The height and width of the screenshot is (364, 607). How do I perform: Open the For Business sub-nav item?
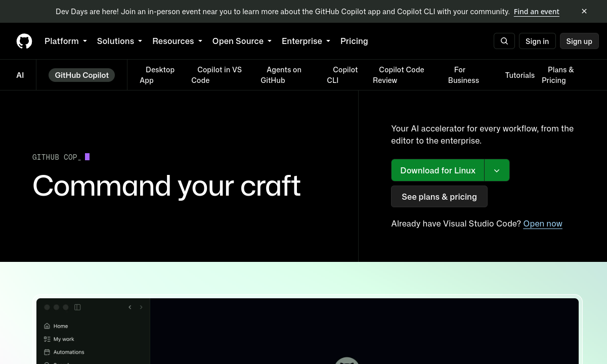click(463, 75)
